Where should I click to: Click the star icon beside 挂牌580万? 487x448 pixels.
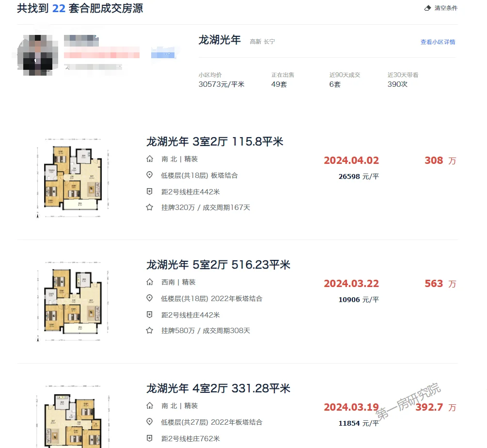[x=149, y=330]
